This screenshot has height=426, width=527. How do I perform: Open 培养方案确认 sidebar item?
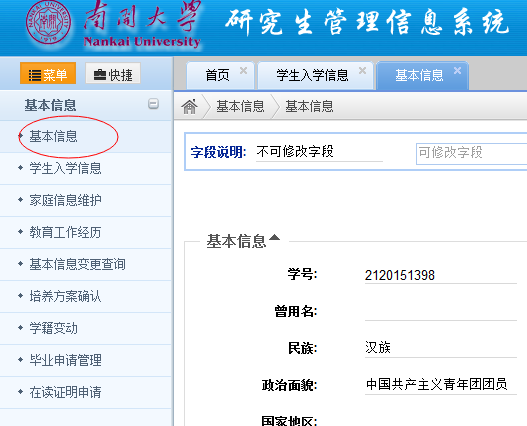65,296
